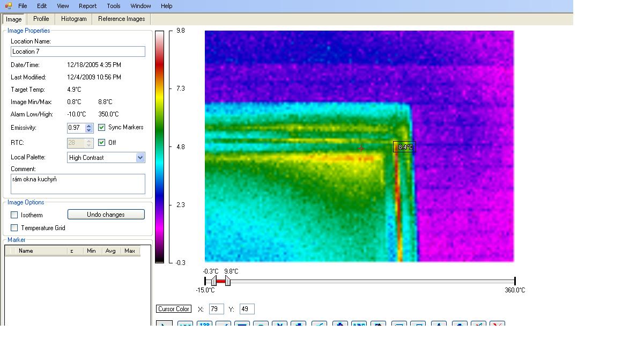Enable the Isotherm checkbox
This screenshot has width=644, height=346.
[14, 215]
